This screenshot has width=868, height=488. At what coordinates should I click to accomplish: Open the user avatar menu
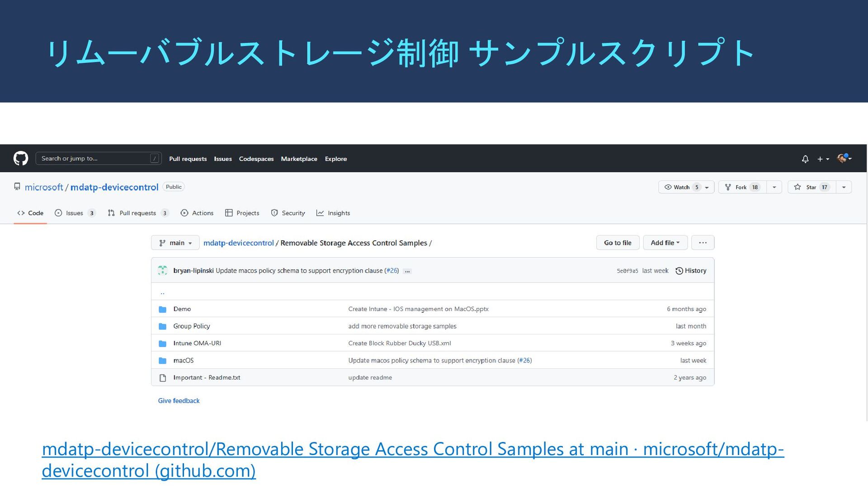click(844, 158)
